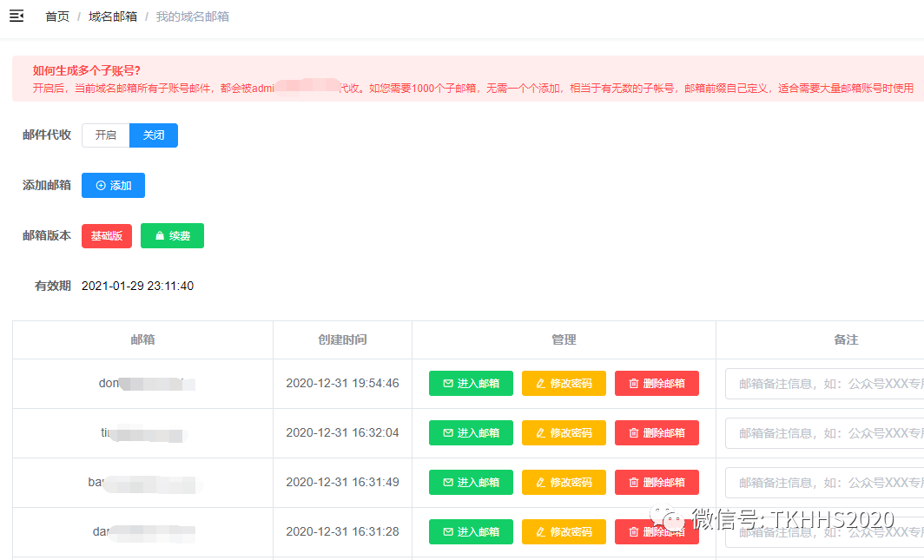This screenshot has height=560, width=924.
Task: Go to 首页 breadcrumb
Action: click(57, 16)
